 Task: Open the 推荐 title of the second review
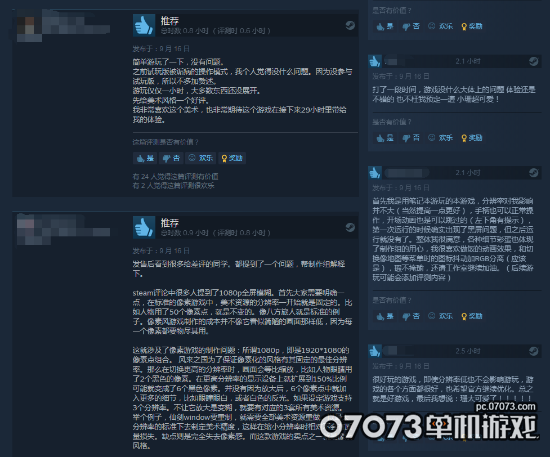click(x=170, y=222)
